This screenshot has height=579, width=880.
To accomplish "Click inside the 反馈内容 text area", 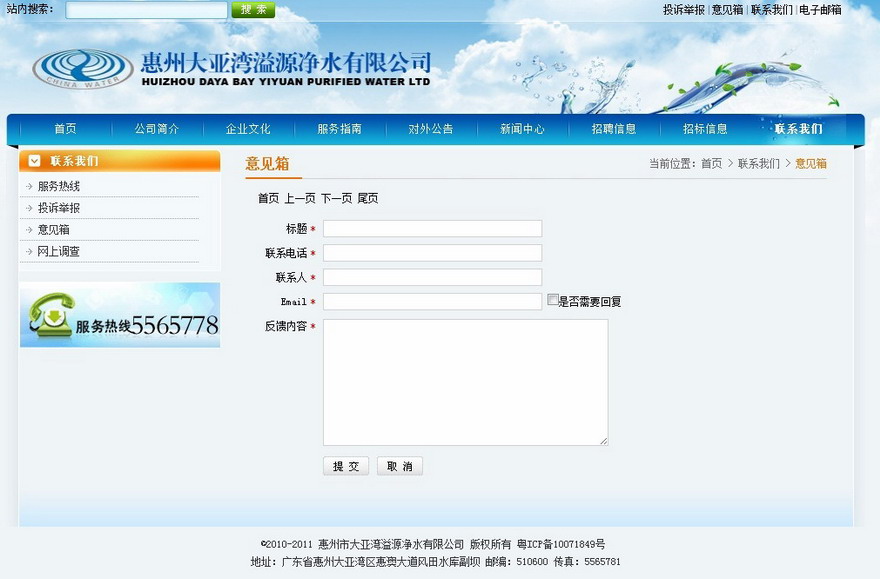I will click(465, 383).
